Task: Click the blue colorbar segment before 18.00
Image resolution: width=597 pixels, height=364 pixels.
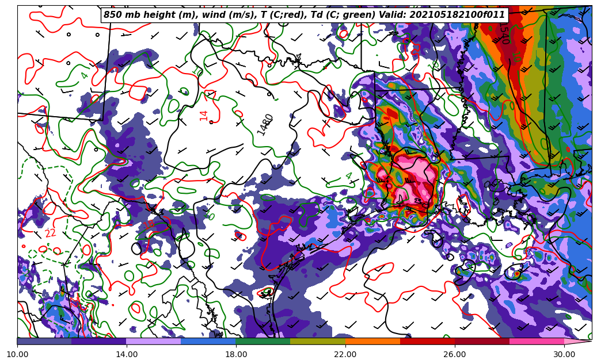Action: click(208, 341)
